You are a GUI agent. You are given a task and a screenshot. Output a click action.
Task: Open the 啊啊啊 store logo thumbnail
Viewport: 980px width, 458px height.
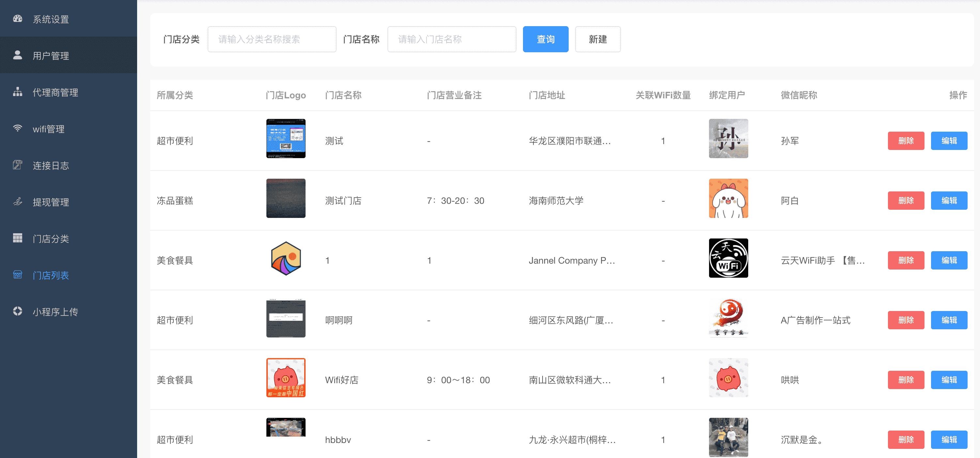pos(286,318)
